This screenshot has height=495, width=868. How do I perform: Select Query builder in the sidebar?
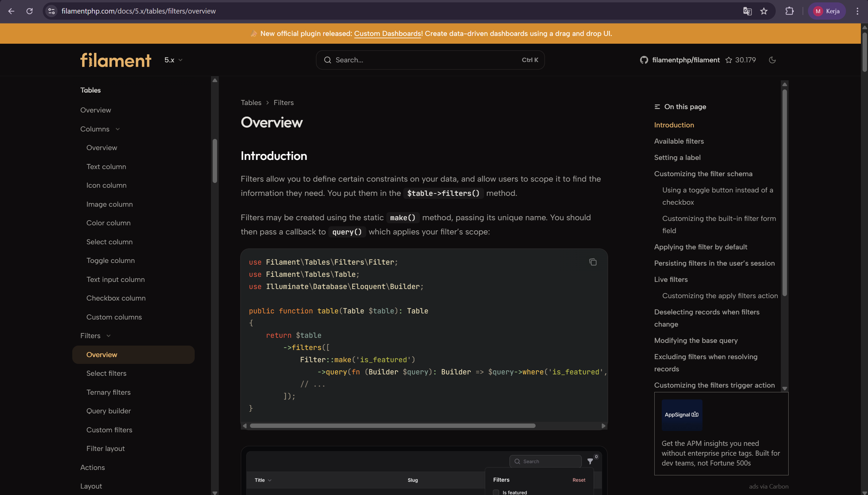(x=109, y=411)
